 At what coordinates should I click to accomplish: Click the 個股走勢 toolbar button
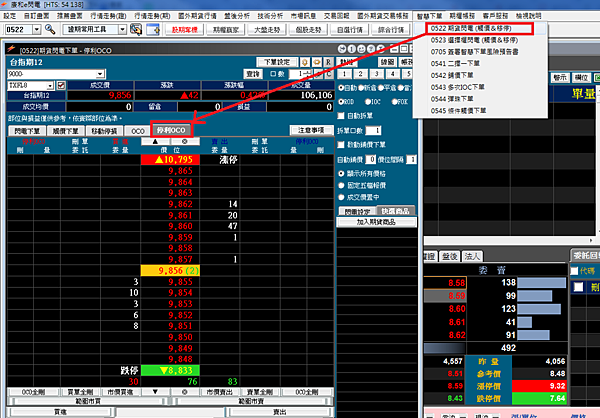click(308, 29)
